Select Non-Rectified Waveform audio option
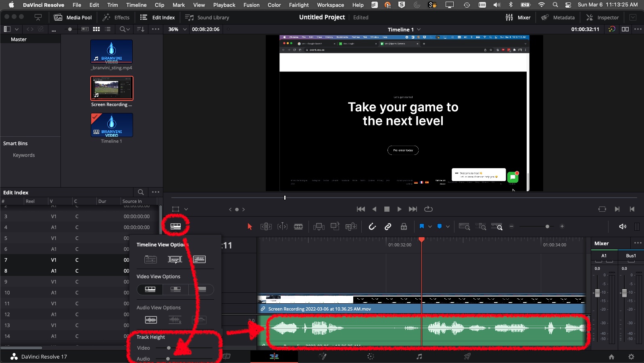 point(151,320)
